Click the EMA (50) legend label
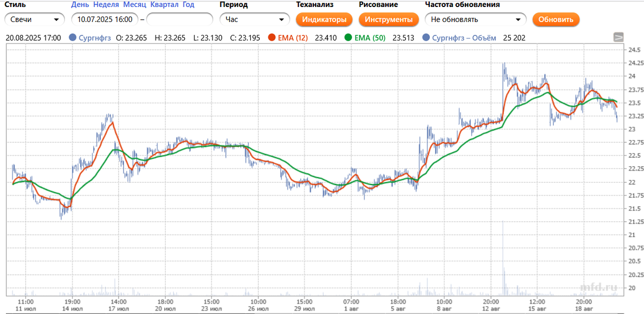Viewport: 644px width, 314px height. tap(370, 38)
